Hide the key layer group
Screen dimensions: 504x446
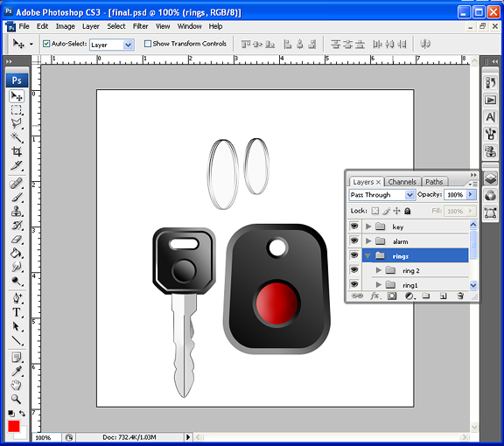pos(354,226)
